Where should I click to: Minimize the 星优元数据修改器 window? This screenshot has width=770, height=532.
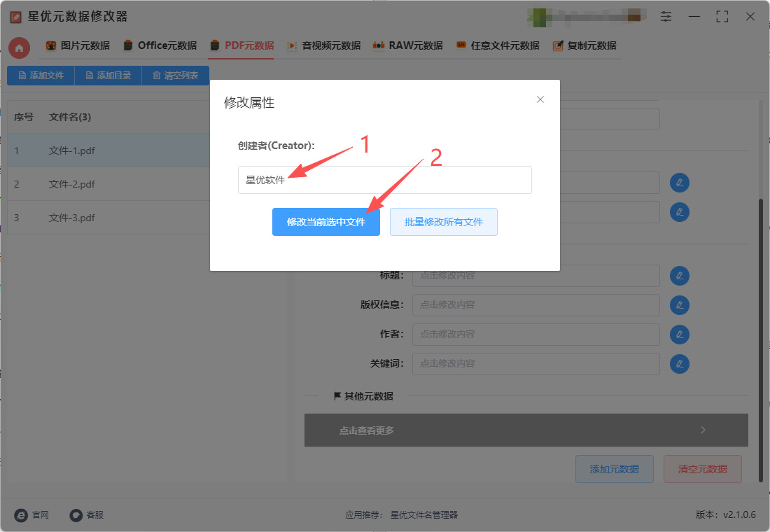tap(694, 17)
